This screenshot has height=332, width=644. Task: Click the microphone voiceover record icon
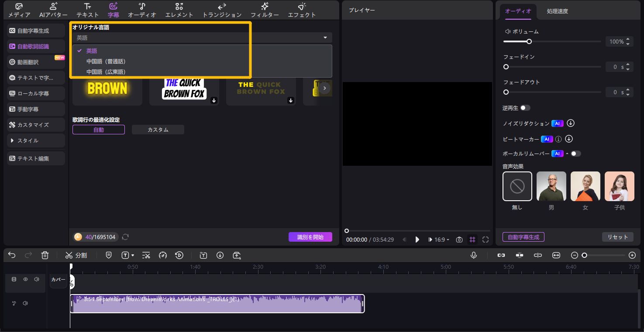(474, 255)
